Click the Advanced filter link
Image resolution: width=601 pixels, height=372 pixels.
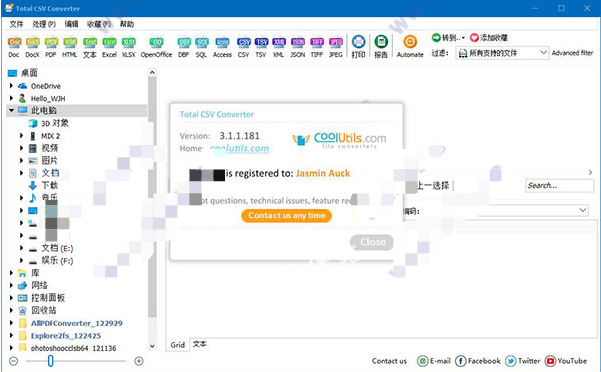[x=572, y=53]
